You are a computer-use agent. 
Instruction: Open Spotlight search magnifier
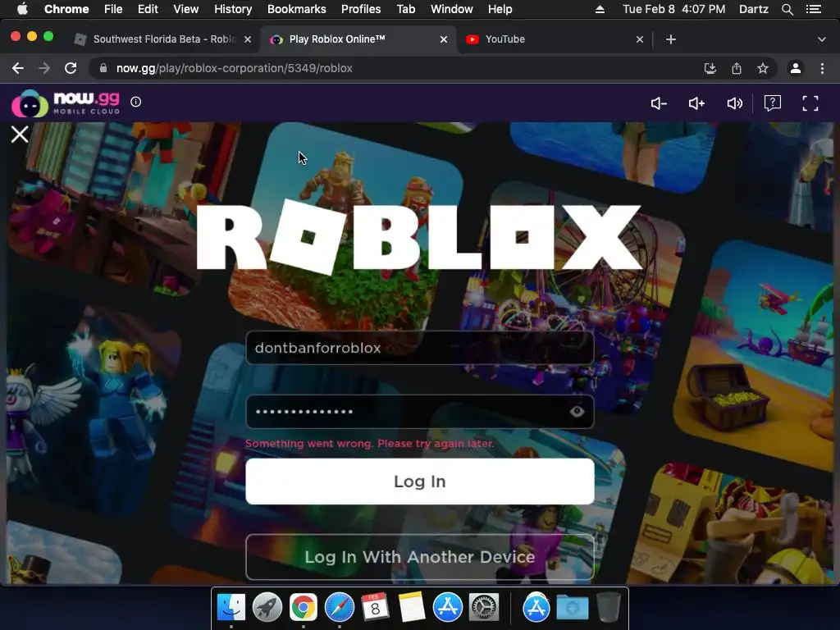tap(787, 9)
